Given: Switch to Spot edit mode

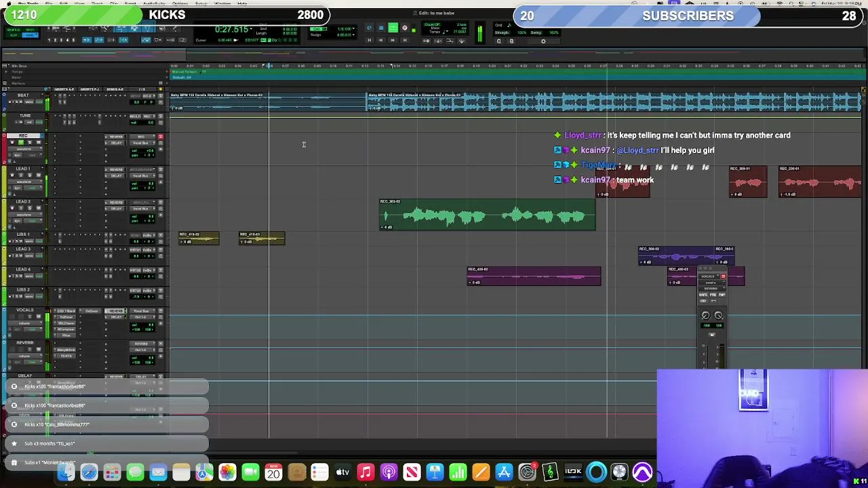Looking at the screenshot, I should click(x=30, y=29).
